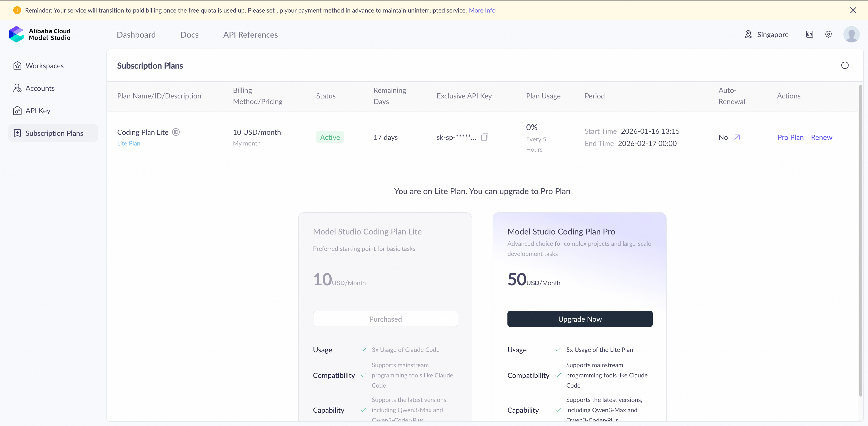Open the user avatar menu
868x426 pixels.
851,34
